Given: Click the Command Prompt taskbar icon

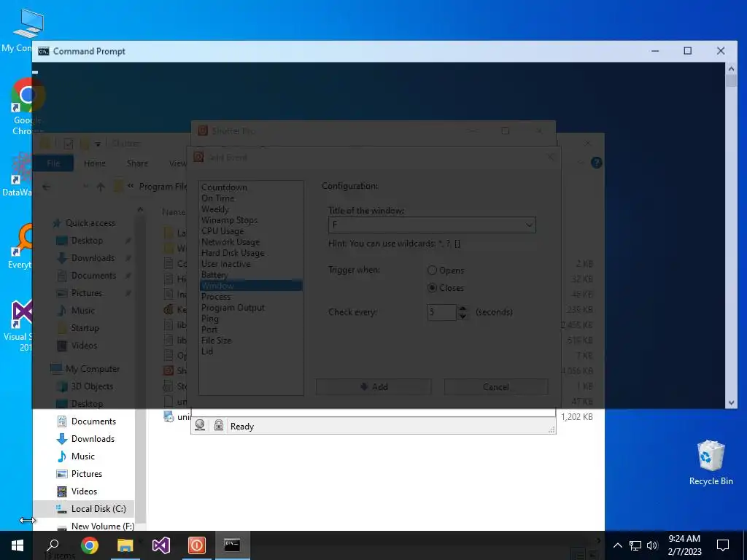Looking at the screenshot, I should (x=232, y=545).
